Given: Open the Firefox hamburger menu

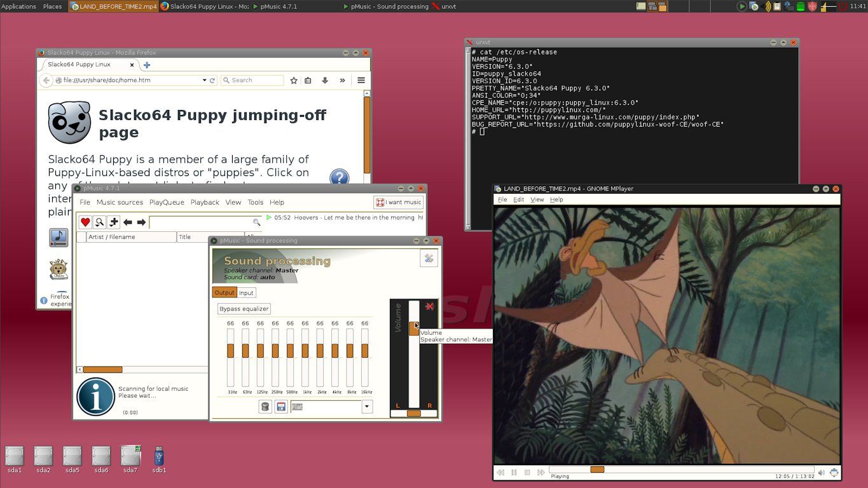Looking at the screenshot, I should [x=361, y=80].
